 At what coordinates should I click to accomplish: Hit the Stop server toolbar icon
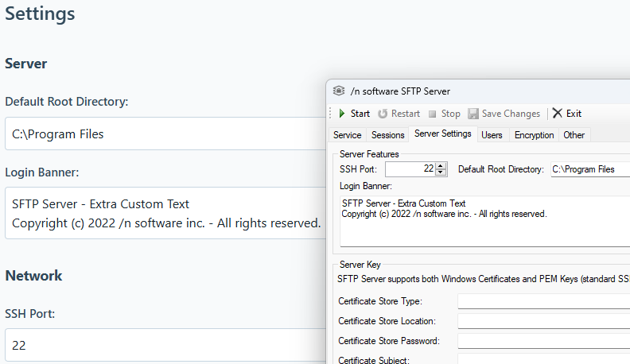[x=433, y=114]
